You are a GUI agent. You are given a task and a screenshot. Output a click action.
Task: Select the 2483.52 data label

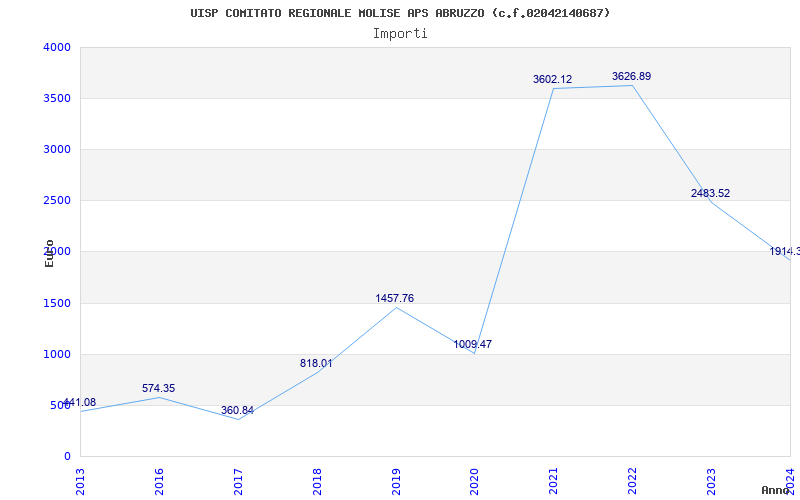coord(711,193)
